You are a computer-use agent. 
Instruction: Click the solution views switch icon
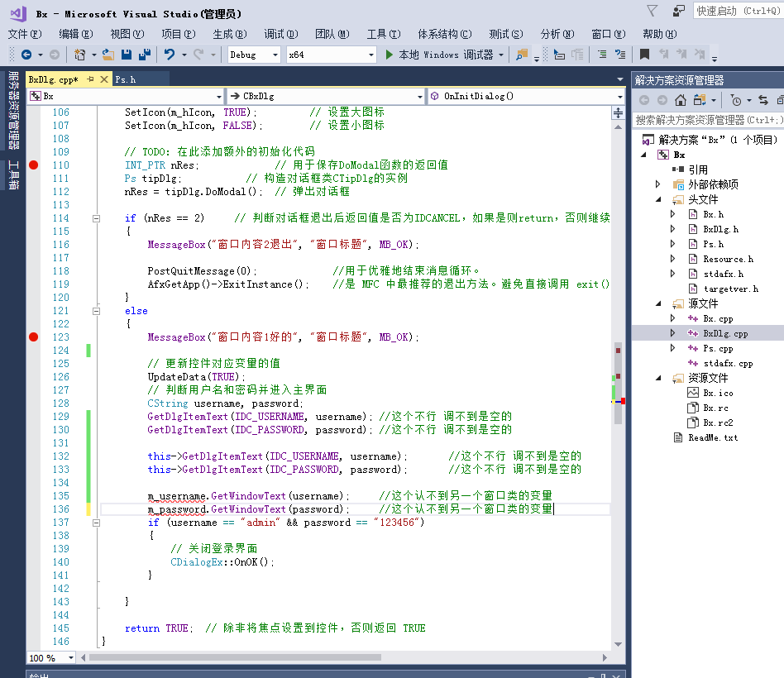(700, 100)
